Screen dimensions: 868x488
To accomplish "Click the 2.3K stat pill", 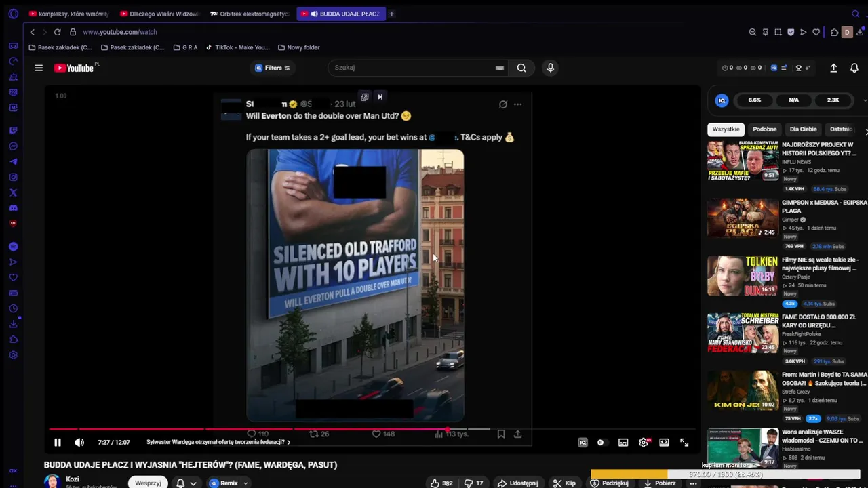I will (833, 100).
